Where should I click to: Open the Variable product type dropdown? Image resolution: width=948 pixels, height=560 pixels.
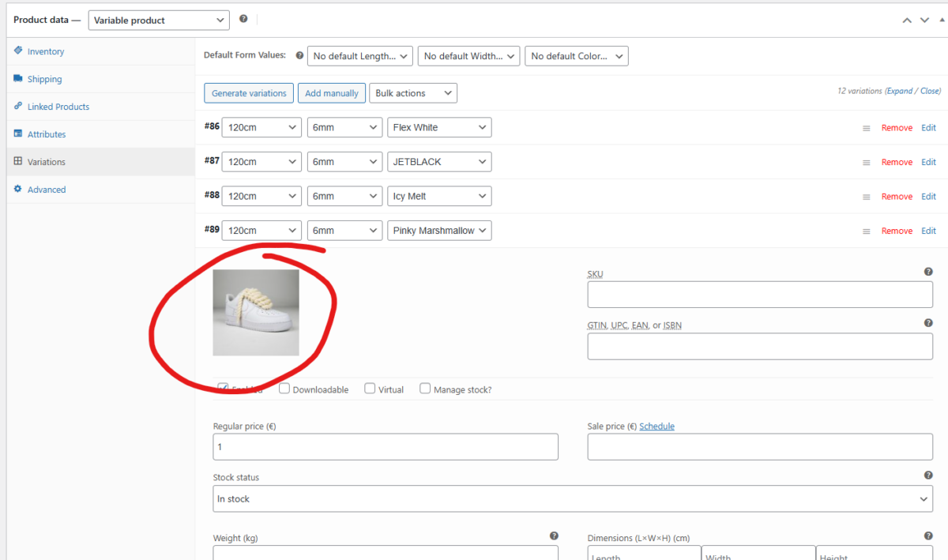[x=159, y=21]
